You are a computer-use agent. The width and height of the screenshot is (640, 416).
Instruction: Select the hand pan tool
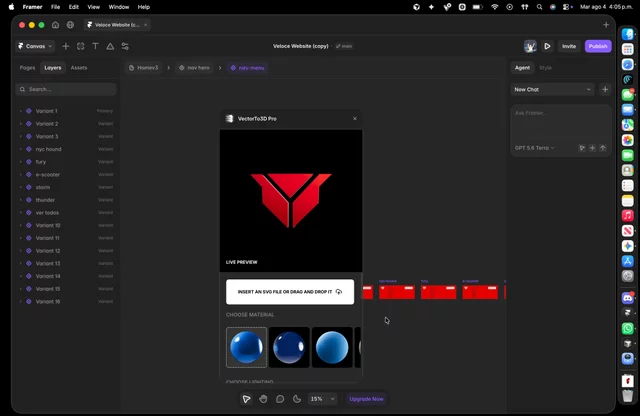pyautogui.click(x=263, y=399)
